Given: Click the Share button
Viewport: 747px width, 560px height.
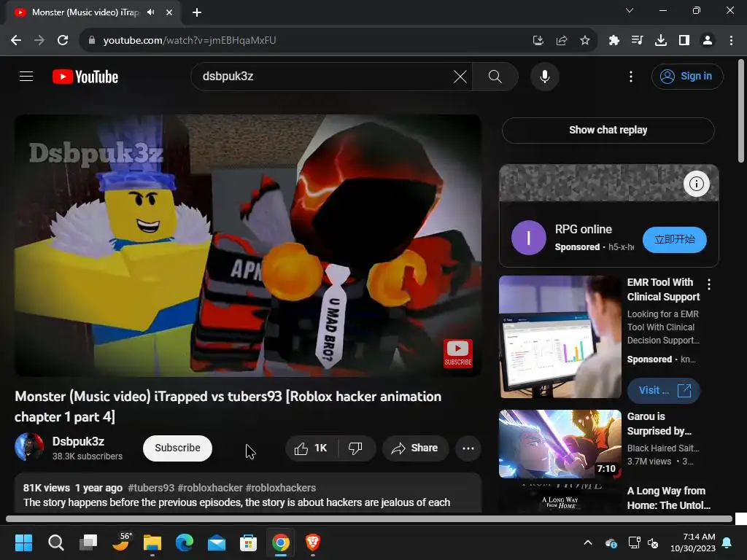Looking at the screenshot, I should [415, 448].
